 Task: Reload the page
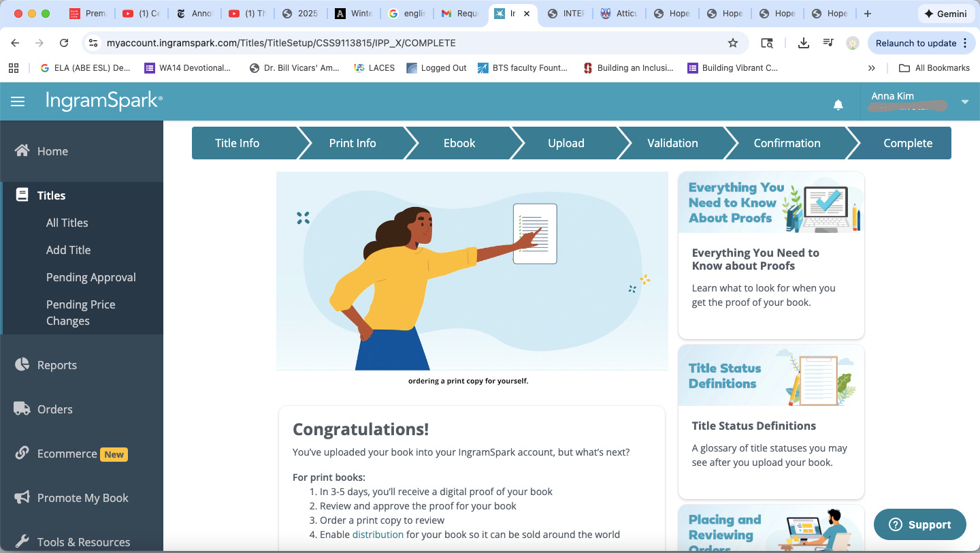point(64,43)
